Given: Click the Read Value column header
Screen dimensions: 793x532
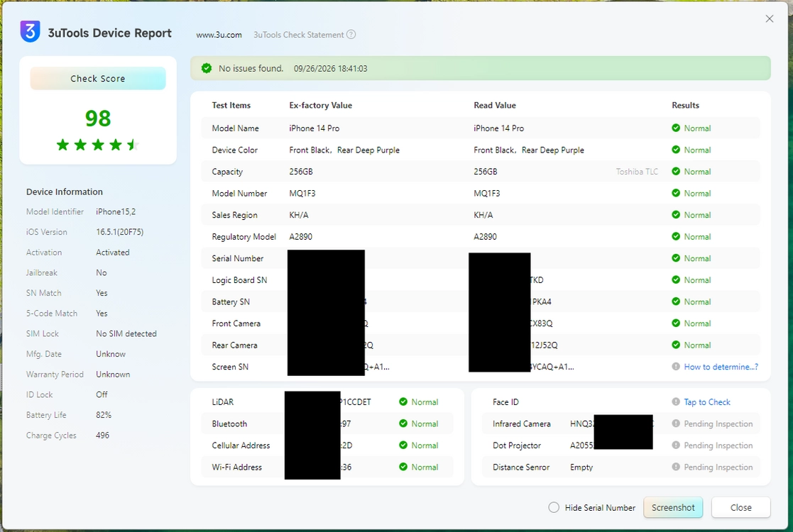Looking at the screenshot, I should pyautogui.click(x=495, y=105).
